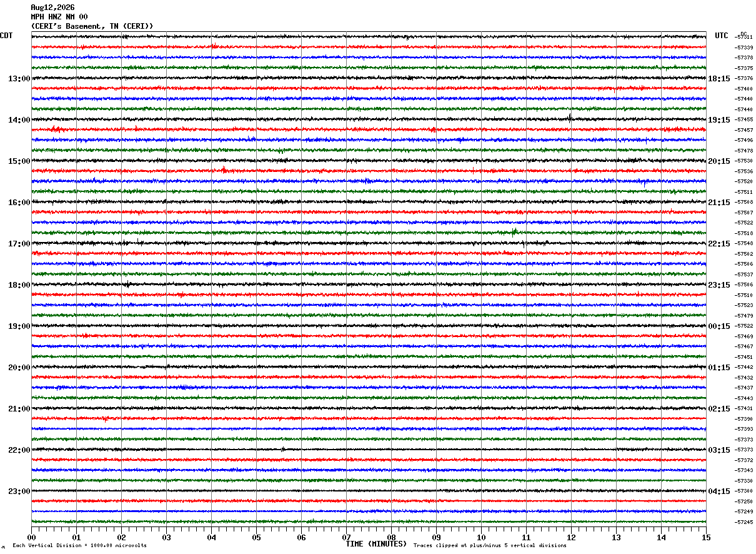Viewport: 756px width, 554px height.
Task: Click minute tick label '09' on the time axis
Action: 436,537
